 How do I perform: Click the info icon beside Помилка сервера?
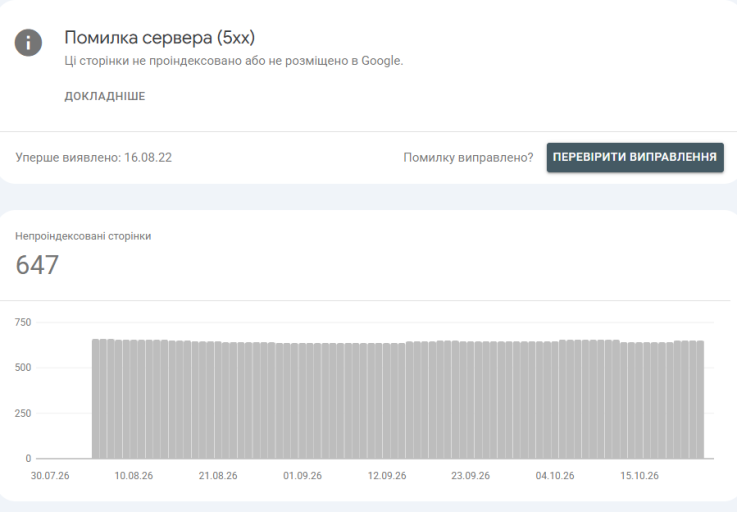pyautogui.click(x=28, y=43)
